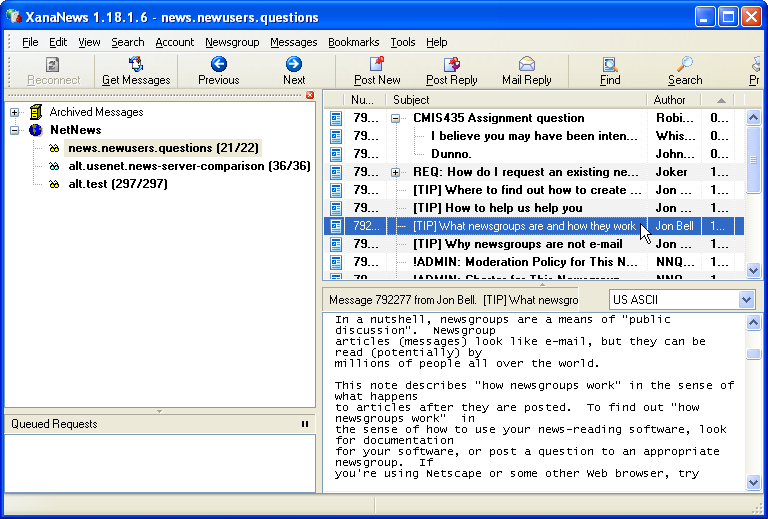
Task: Click the Get Messages toolbar icon
Action: [x=136, y=65]
